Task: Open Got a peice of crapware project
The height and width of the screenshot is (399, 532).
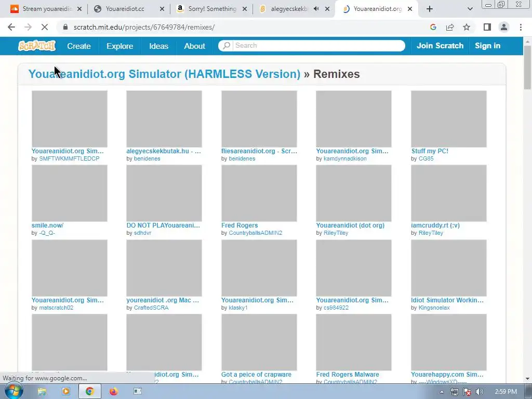Action: (256, 375)
